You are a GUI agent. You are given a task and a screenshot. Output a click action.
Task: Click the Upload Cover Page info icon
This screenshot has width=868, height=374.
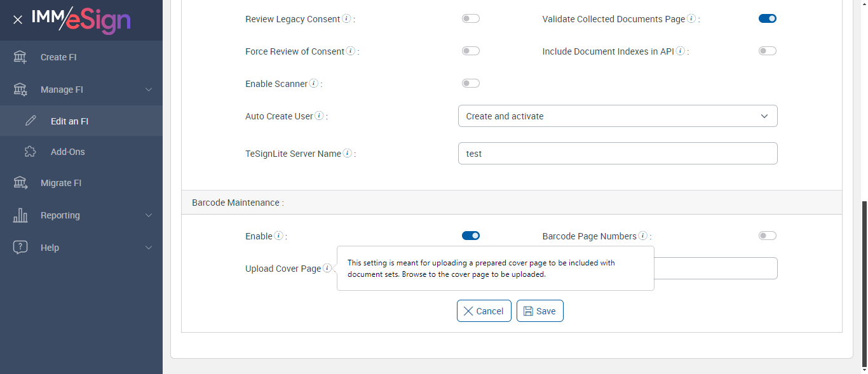coord(327,269)
